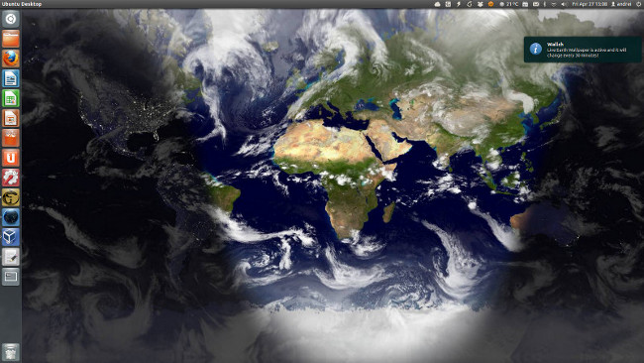Launch VirtualBox cube icon

11,237
